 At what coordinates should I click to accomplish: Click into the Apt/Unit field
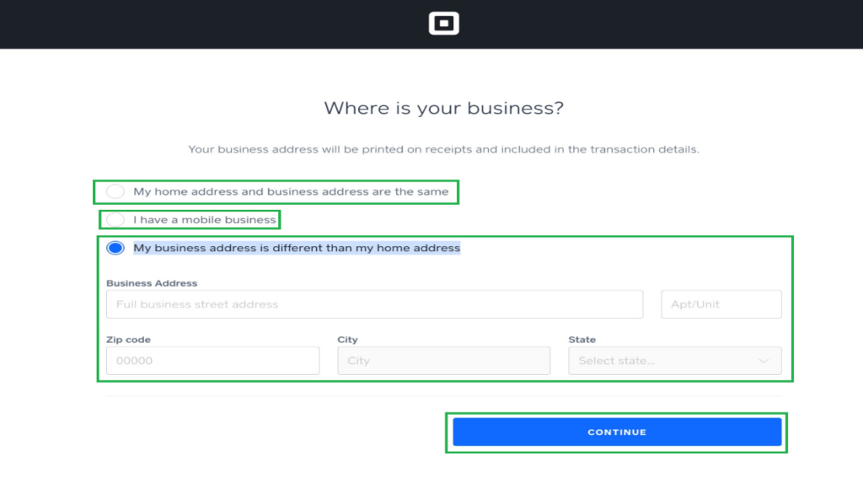click(x=721, y=304)
